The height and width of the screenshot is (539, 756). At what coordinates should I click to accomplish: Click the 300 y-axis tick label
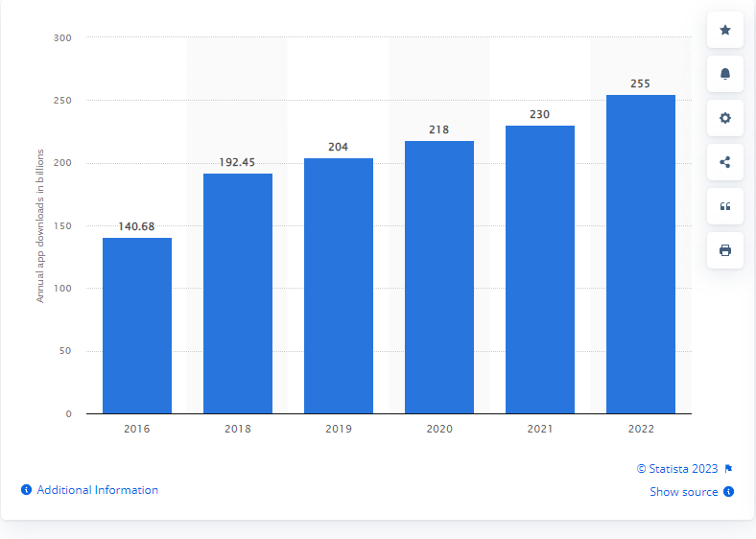point(62,37)
